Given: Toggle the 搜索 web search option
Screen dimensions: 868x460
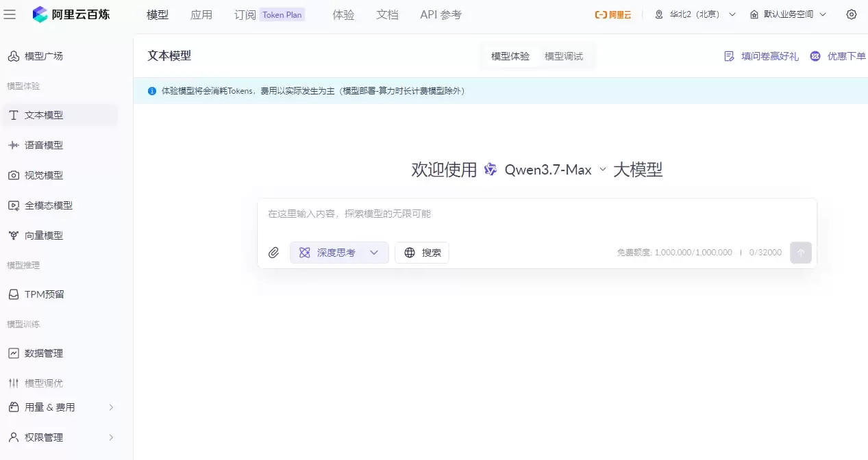Looking at the screenshot, I should 422,253.
